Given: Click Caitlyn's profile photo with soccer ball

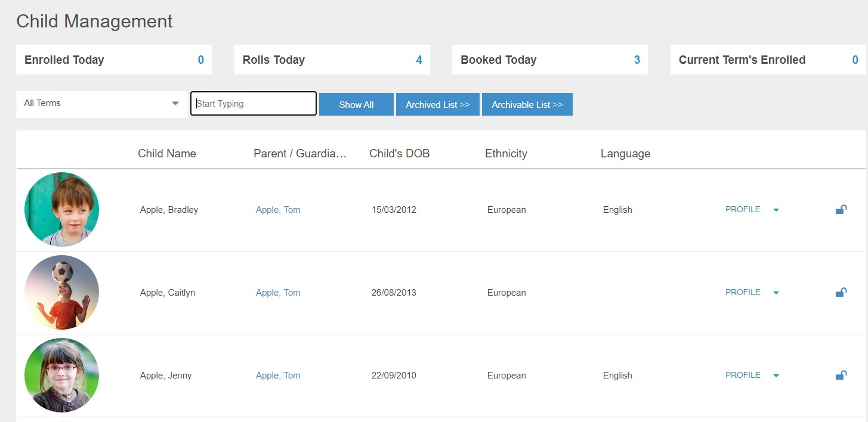Looking at the screenshot, I should (61, 292).
